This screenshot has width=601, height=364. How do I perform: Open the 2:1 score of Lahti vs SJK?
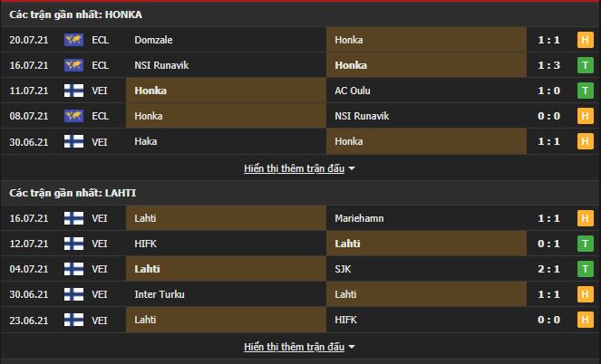point(548,269)
